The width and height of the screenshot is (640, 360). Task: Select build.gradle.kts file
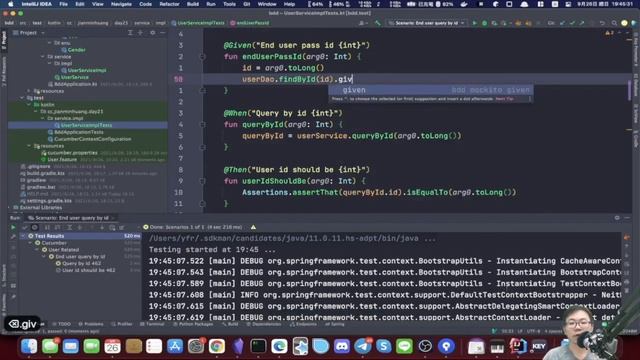46,173
